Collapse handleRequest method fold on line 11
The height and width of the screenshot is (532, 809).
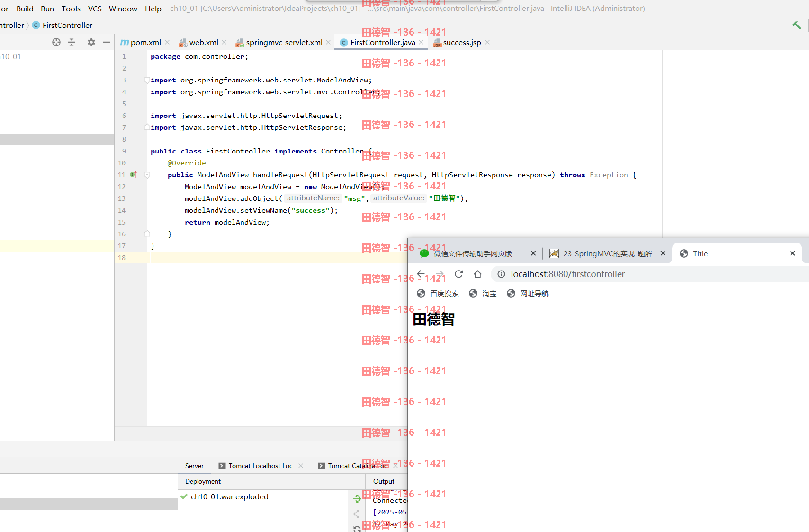(x=147, y=175)
